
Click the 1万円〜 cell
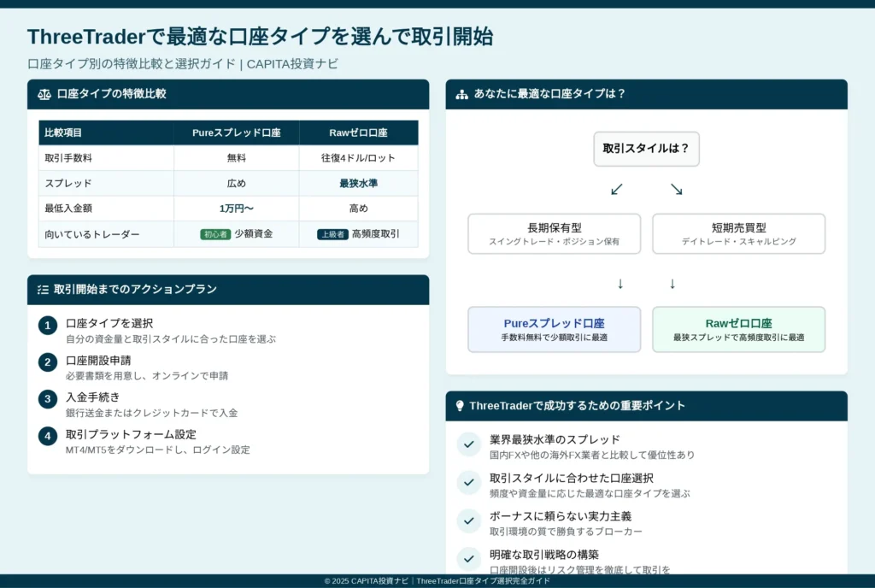point(237,208)
